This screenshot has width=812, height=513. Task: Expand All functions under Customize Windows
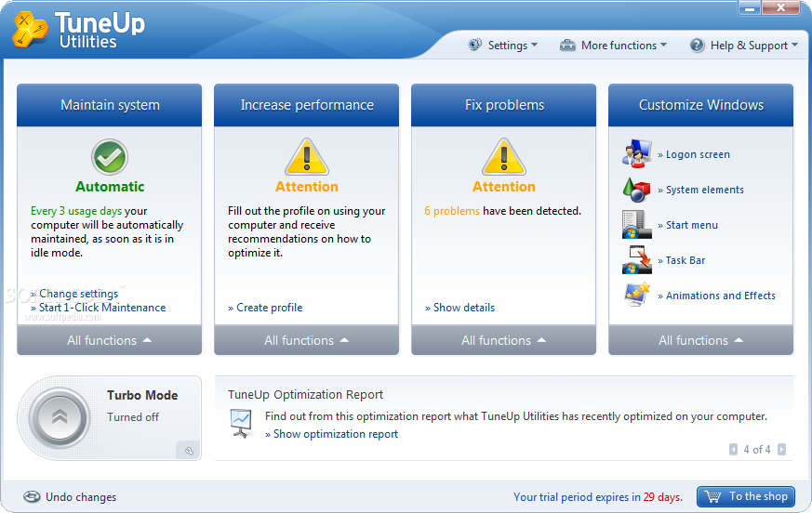[x=701, y=340]
